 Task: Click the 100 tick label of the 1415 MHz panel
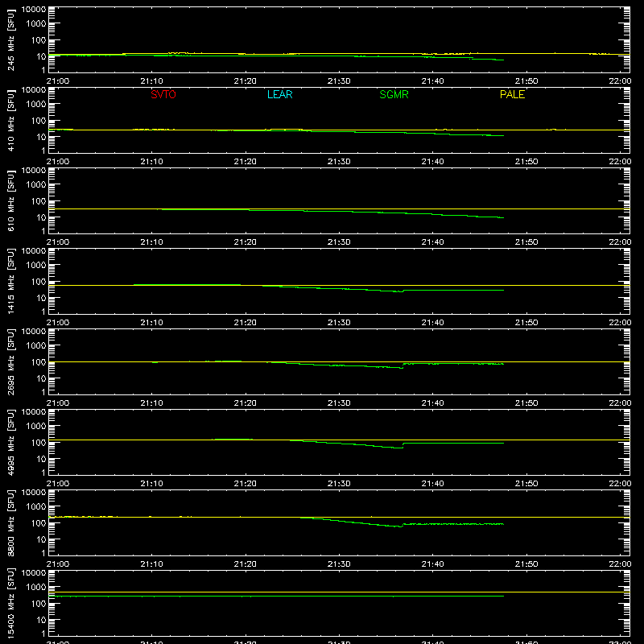(39, 281)
